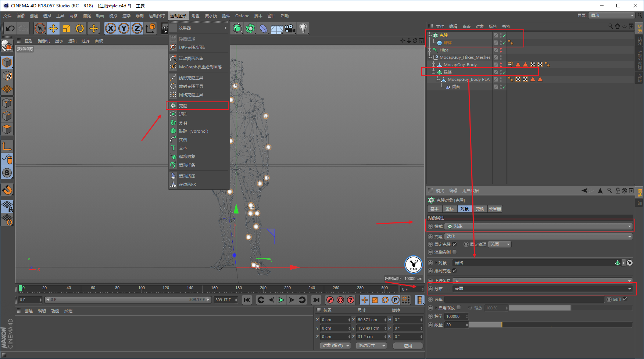The image size is (644, 359).
Task: Open the 模拟 menu in menu bar
Action: (x=113, y=16)
